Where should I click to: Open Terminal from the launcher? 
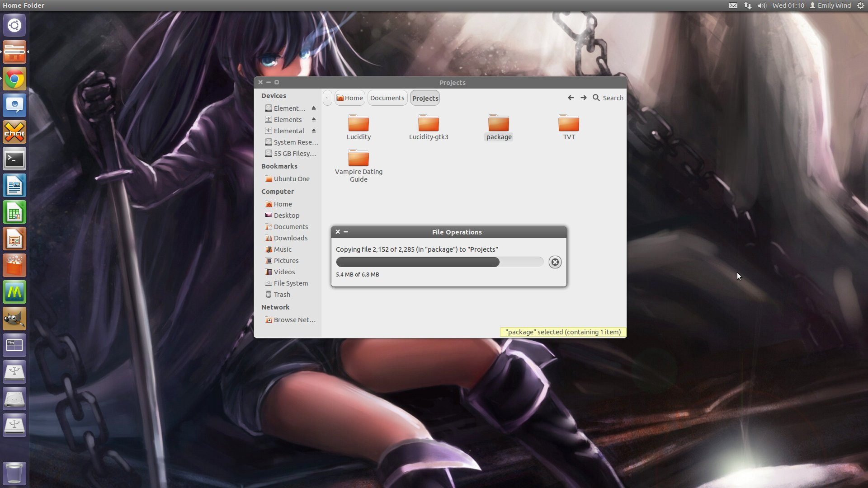[x=14, y=159]
